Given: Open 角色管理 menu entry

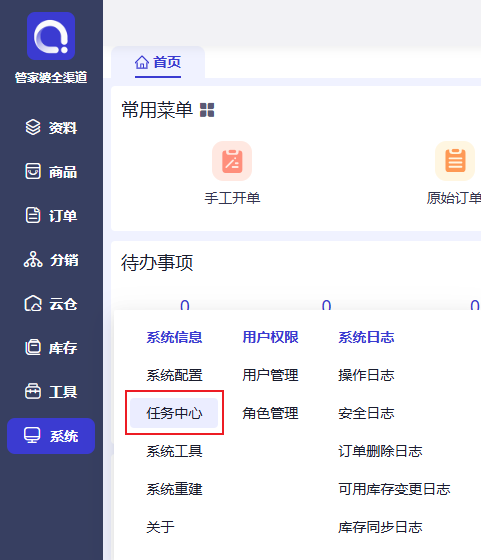Looking at the screenshot, I should 270,413.
